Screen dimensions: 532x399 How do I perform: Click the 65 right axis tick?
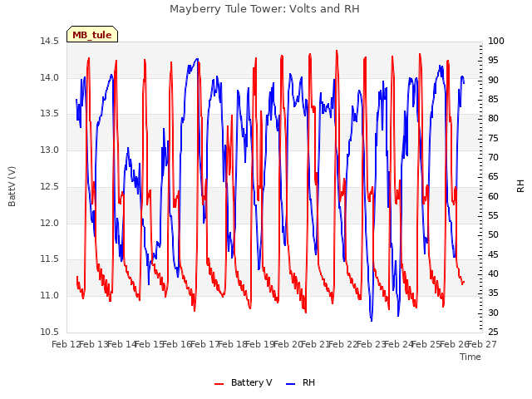pyautogui.click(x=493, y=177)
